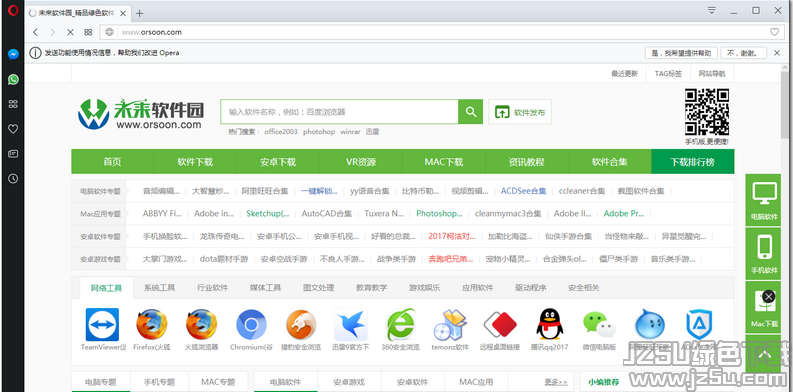Click 更多>> link
793x392 pixels.
pos(556,382)
